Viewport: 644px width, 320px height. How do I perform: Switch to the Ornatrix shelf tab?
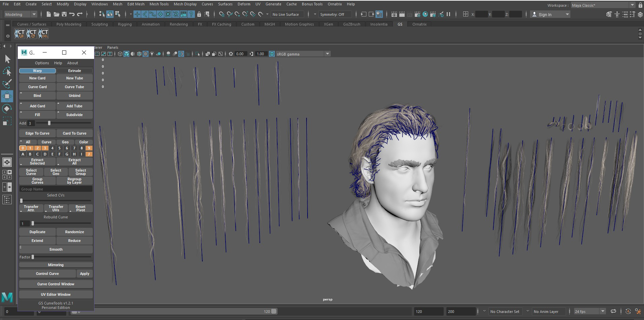419,24
